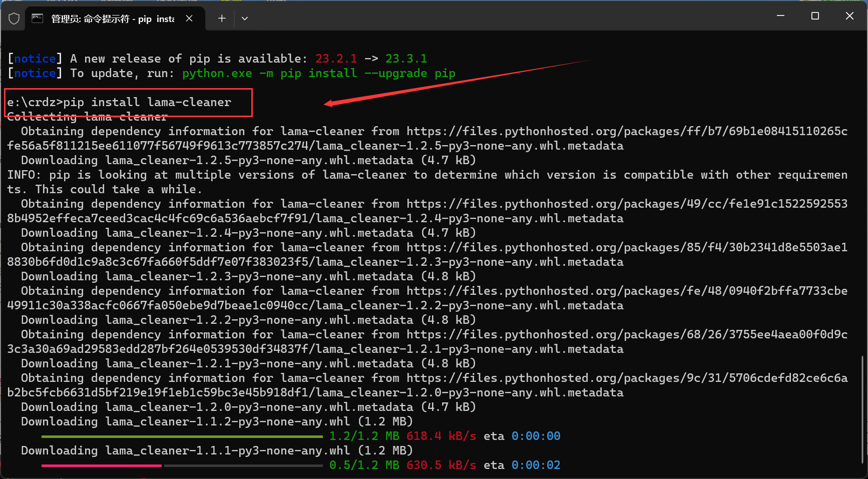The width and height of the screenshot is (868, 479).
Task: Close the 命令提示符 pip install tab
Action: [189, 19]
